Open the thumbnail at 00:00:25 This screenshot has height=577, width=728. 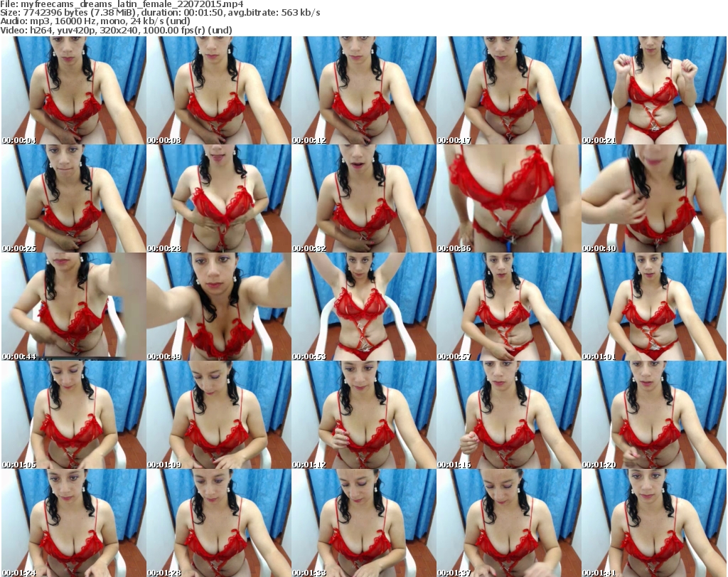pos(74,198)
